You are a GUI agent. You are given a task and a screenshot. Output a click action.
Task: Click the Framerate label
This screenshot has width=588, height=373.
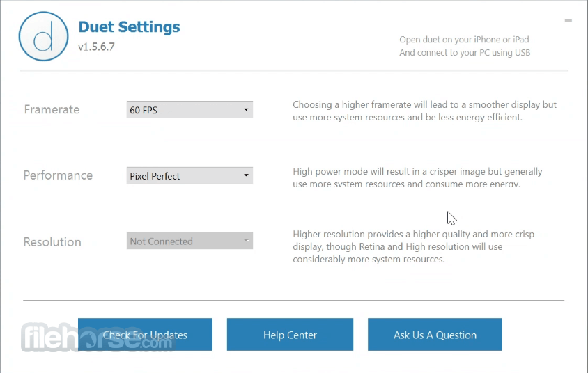(52, 109)
